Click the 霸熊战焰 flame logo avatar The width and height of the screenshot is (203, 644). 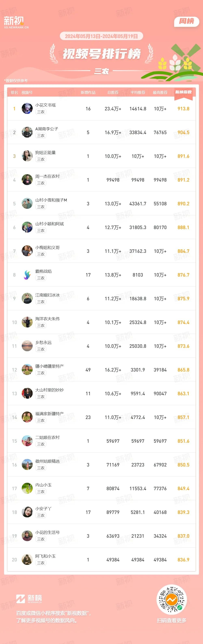coord(27,275)
